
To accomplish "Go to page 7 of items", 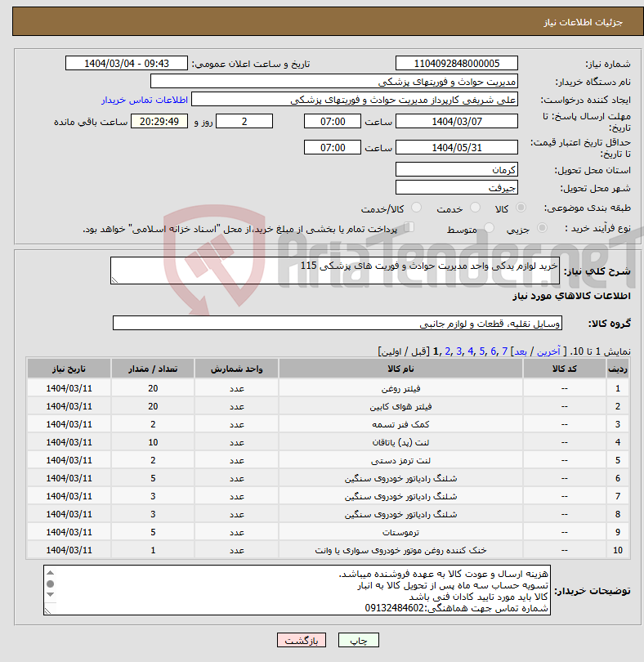I will pos(504,351).
